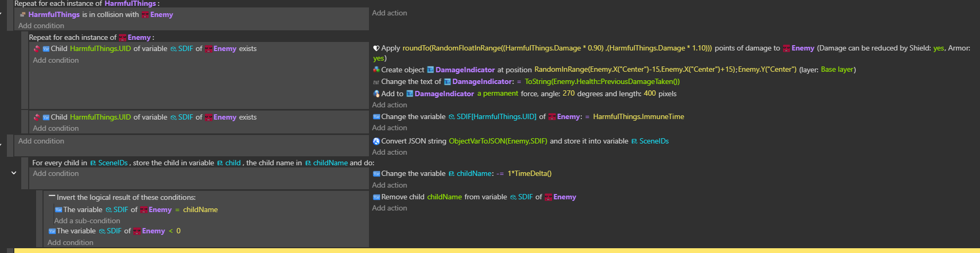Add condition below the HarmfulThings collision condition
Screen dimensions: 980x253
point(41,26)
